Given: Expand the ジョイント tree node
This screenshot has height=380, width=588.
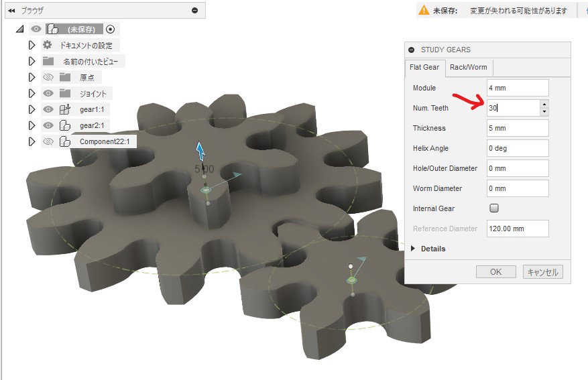Looking at the screenshot, I should tap(31, 93).
